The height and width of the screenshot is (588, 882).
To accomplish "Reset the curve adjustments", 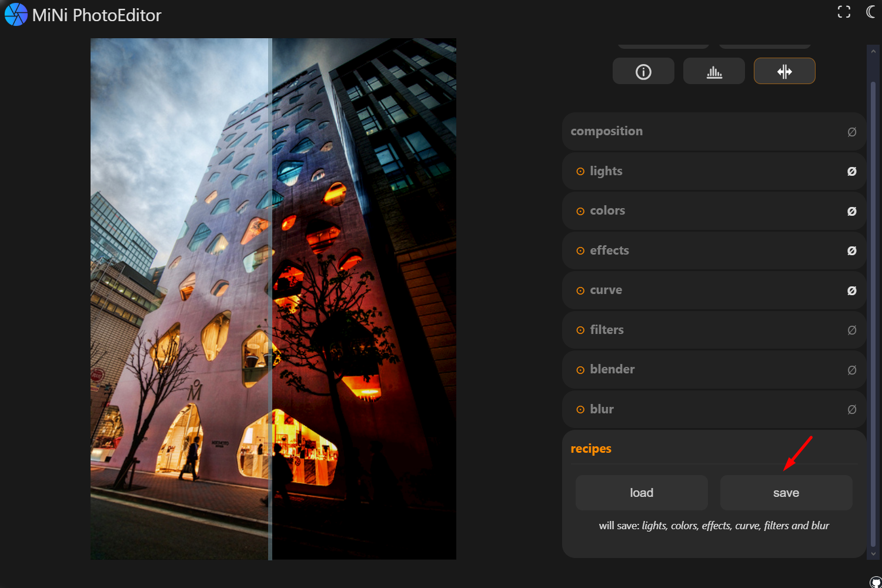I will [x=851, y=290].
